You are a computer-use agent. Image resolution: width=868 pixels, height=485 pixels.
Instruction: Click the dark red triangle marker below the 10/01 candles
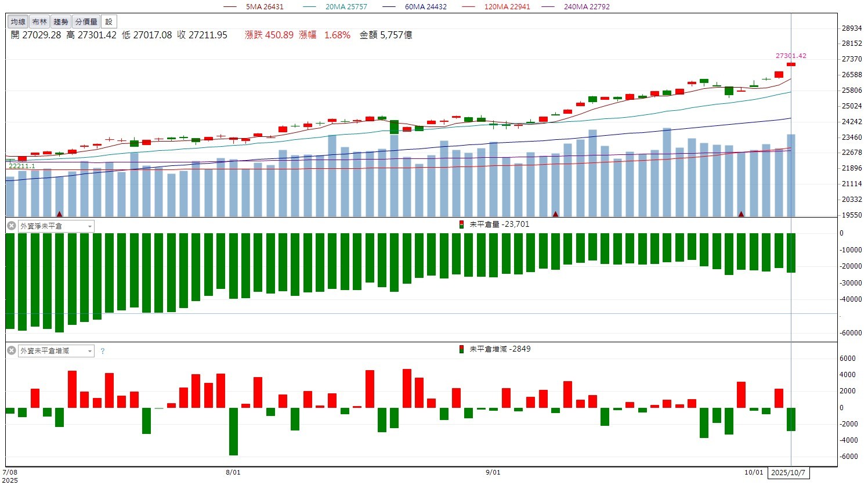point(741,214)
